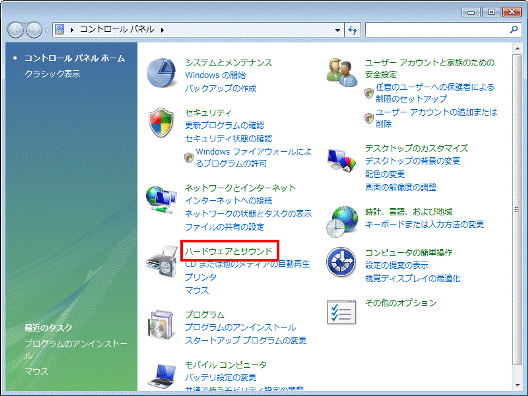This screenshot has height=396, width=528.
Task: Click the shield icon beside ユーザー アカウントの追加
Action: [x=369, y=118]
